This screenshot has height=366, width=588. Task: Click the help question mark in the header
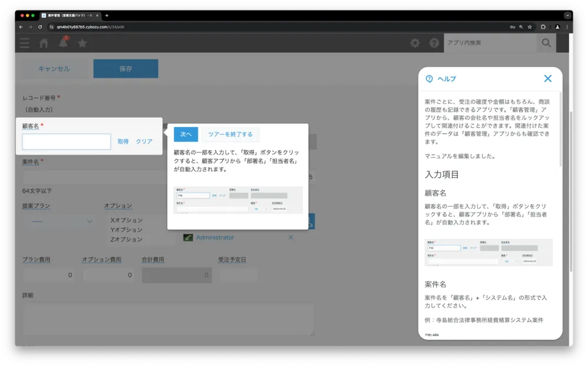click(x=434, y=43)
